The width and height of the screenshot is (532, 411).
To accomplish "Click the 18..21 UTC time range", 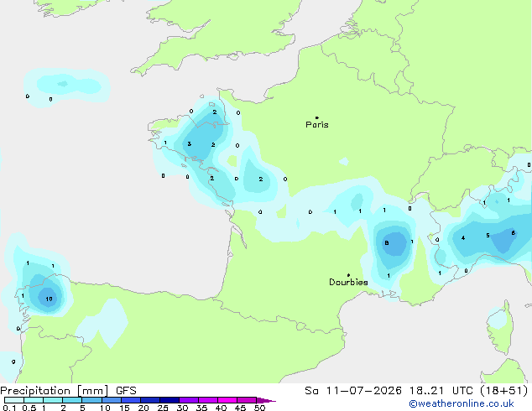I will coord(441,391).
